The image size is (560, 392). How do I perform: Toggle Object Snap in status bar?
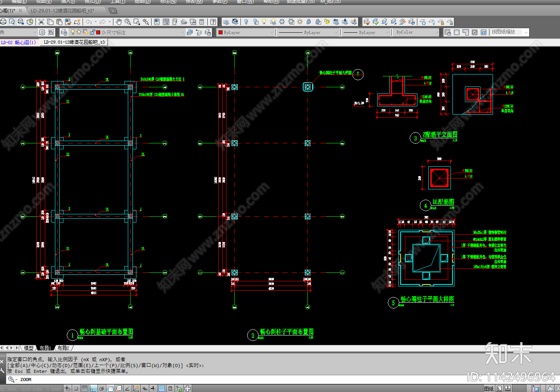click(x=110, y=388)
